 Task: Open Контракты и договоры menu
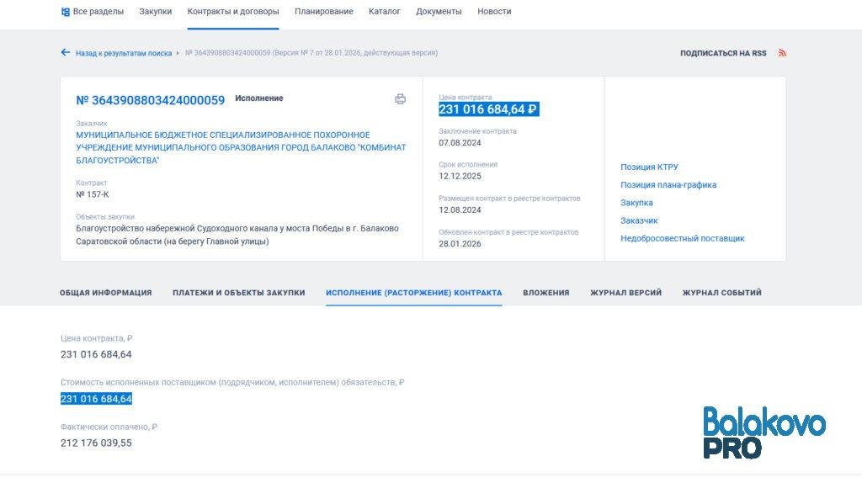tap(233, 11)
